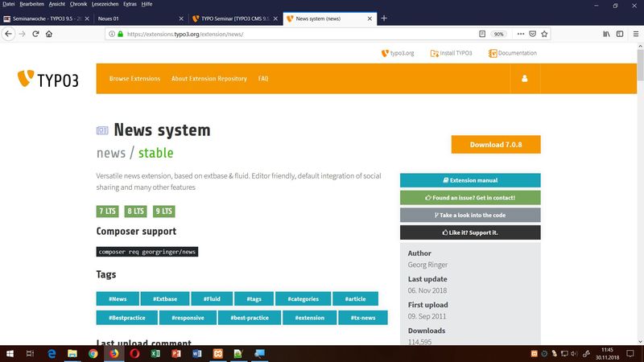Click the page vertical scrollbar thumb
Screen dimensions: 644x362
640,66
